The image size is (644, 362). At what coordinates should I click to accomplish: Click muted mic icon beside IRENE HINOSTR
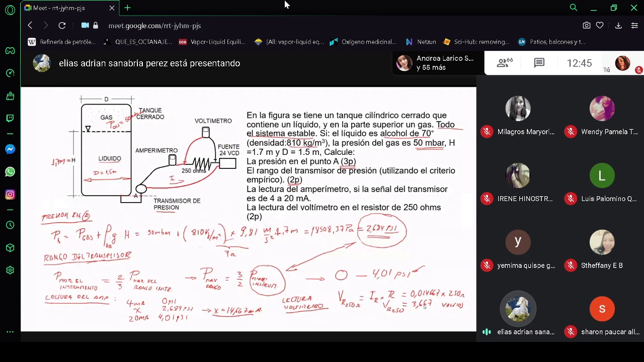click(487, 199)
